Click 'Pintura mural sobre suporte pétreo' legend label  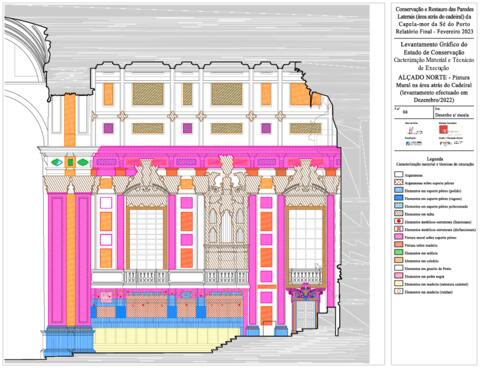pyautogui.click(x=431, y=238)
